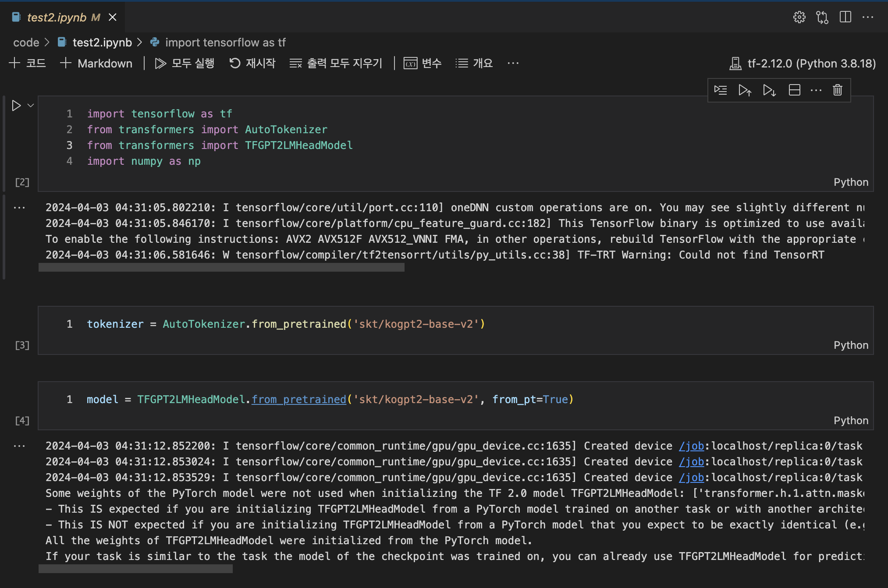
Task: Click 모두 실행 run all button
Action: 185,64
